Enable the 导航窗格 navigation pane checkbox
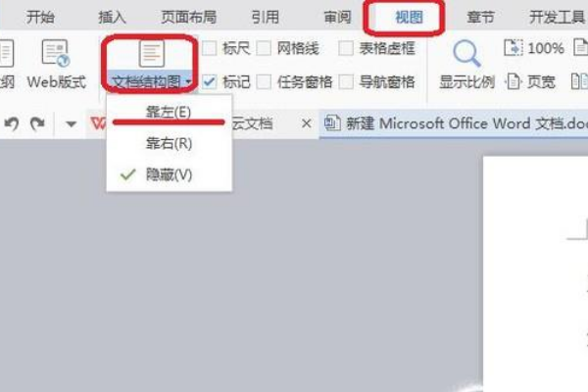This screenshot has width=588, height=392. 346,81
